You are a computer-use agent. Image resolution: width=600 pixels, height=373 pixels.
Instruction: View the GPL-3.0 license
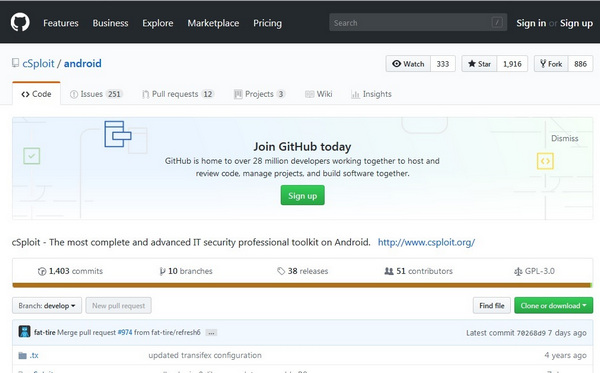click(534, 271)
